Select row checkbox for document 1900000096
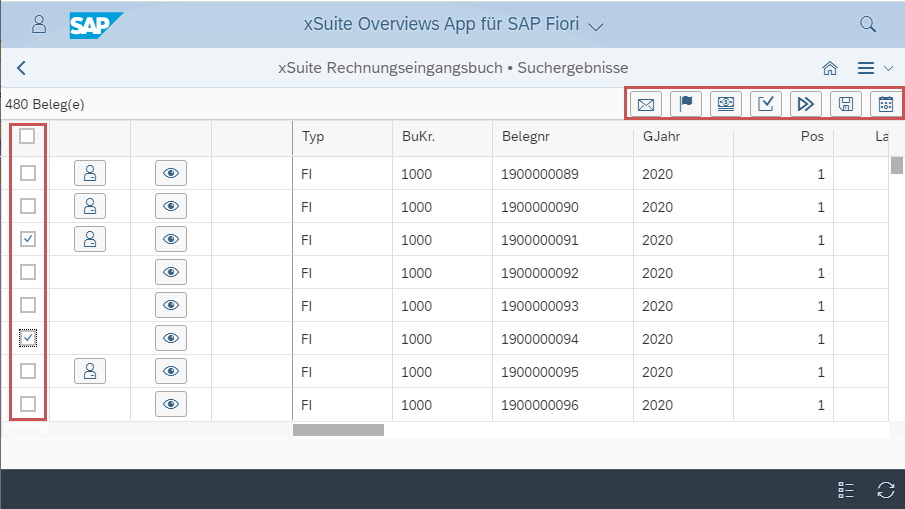This screenshot has width=905, height=509. coord(28,404)
